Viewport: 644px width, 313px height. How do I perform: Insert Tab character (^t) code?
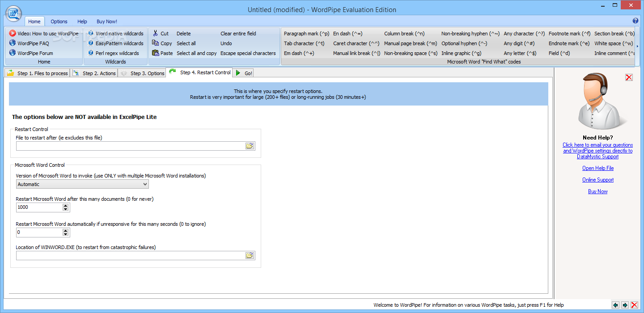point(304,43)
